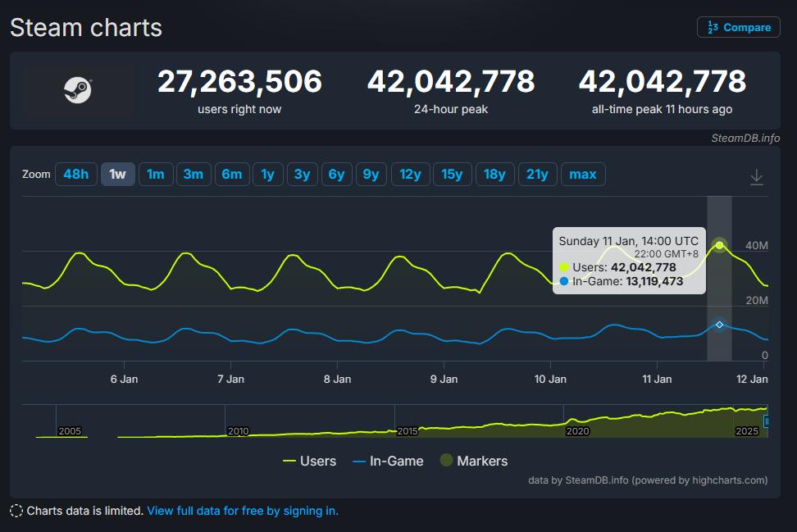Show the max time range
This screenshot has width=797, height=532.
pyautogui.click(x=583, y=174)
